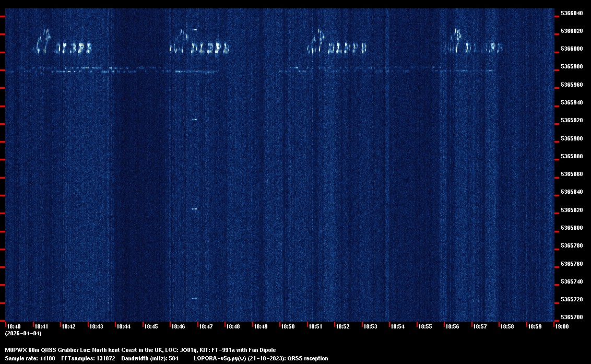Image resolution: width=591 pixels, height=364 pixels.
Task: Click the 5366040 frequency label
Action: [x=572, y=13]
